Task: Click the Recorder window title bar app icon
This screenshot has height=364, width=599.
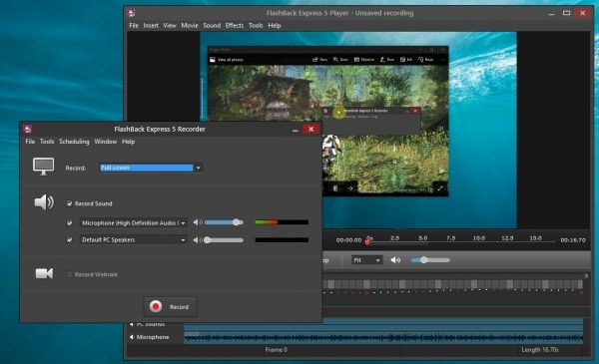Action: [28, 129]
